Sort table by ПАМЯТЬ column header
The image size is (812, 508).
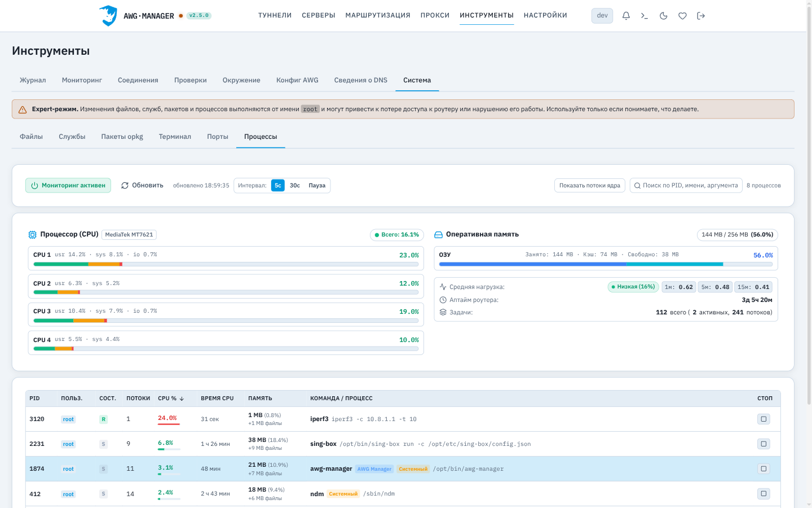tap(260, 398)
